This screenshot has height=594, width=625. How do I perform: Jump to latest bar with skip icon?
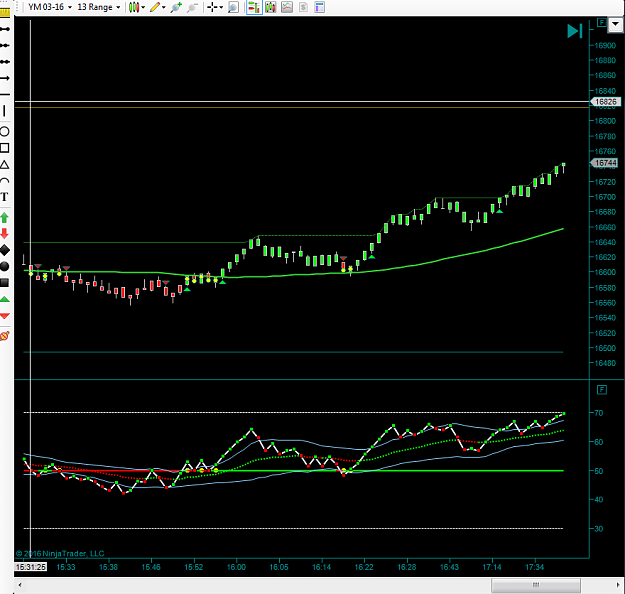[x=575, y=31]
